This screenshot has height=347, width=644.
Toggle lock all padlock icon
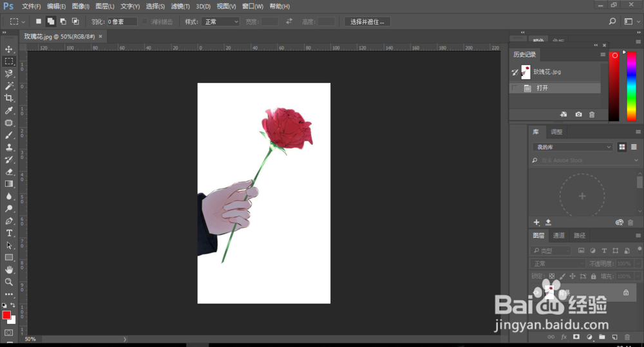[594, 276]
